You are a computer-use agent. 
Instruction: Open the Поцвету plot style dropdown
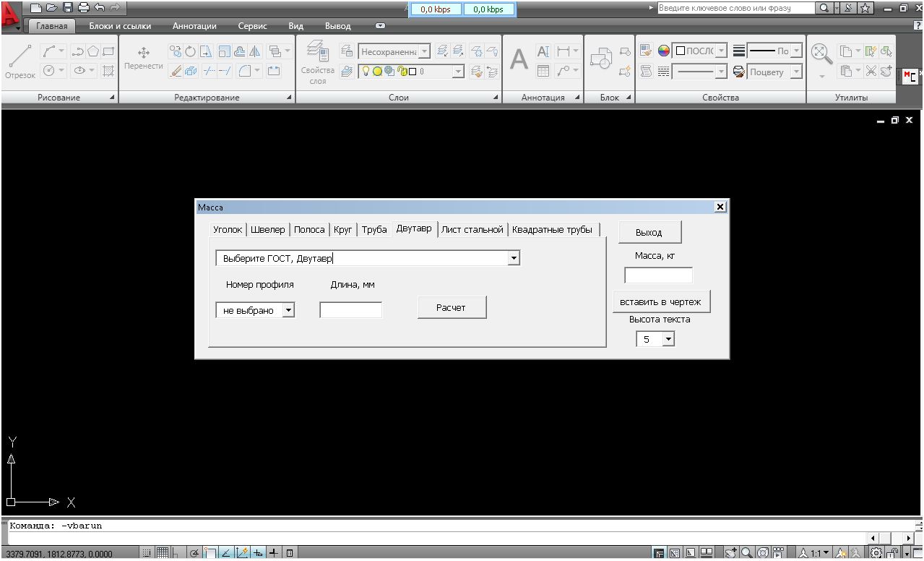(796, 72)
